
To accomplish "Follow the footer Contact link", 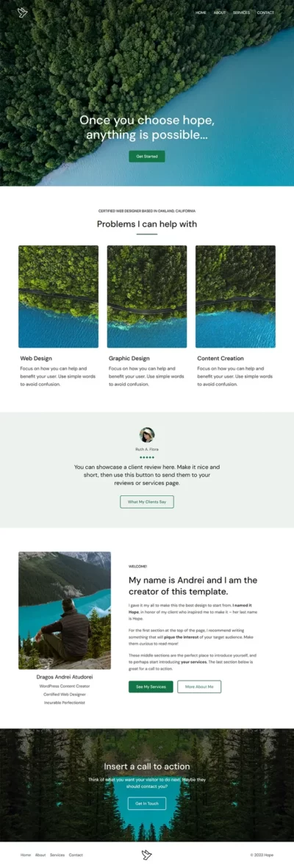I will tap(76, 855).
